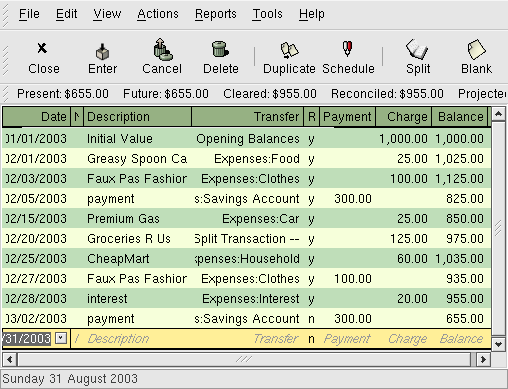
Task: Click the Reconciled: $955.00 summary
Action: 387,94
